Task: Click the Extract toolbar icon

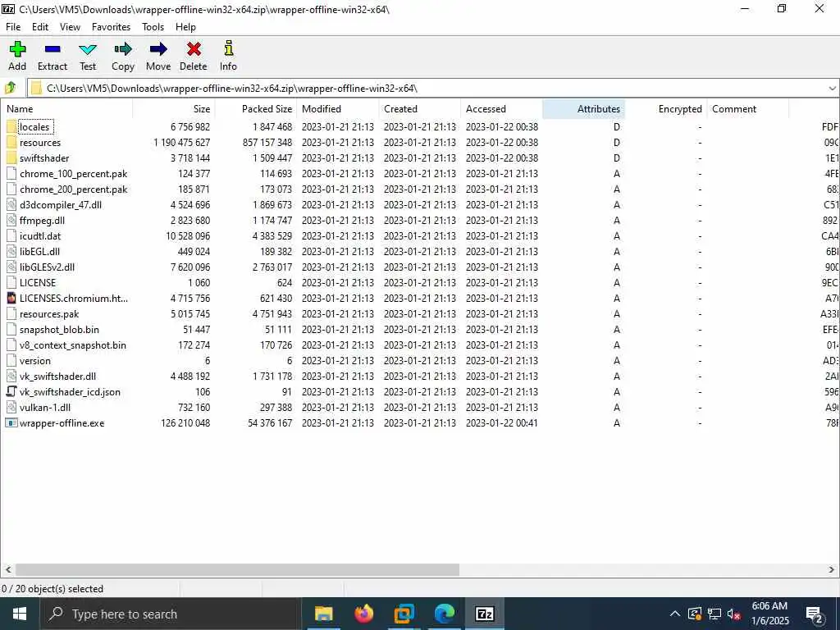Action: pyautogui.click(x=52, y=49)
